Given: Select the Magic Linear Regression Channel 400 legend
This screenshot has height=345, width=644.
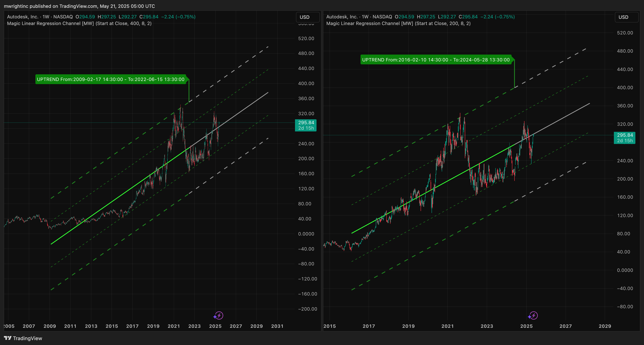Looking at the screenshot, I should click(x=79, y=23).
